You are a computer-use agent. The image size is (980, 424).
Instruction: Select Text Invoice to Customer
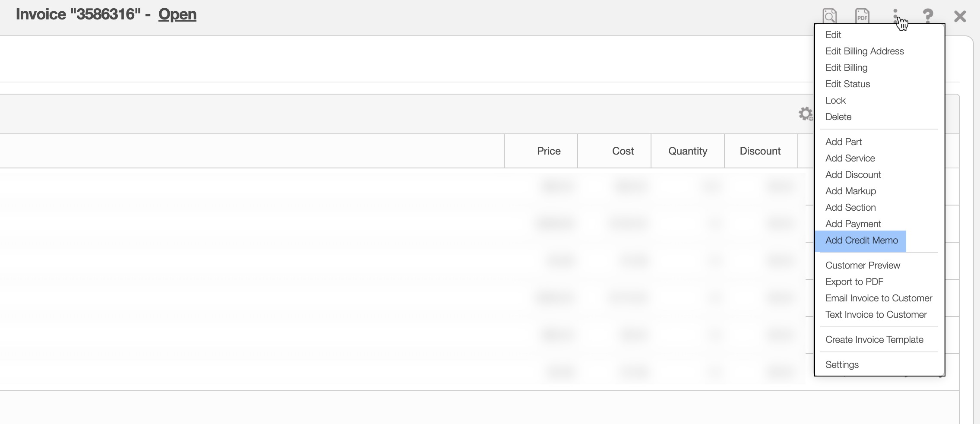point(876,315)
